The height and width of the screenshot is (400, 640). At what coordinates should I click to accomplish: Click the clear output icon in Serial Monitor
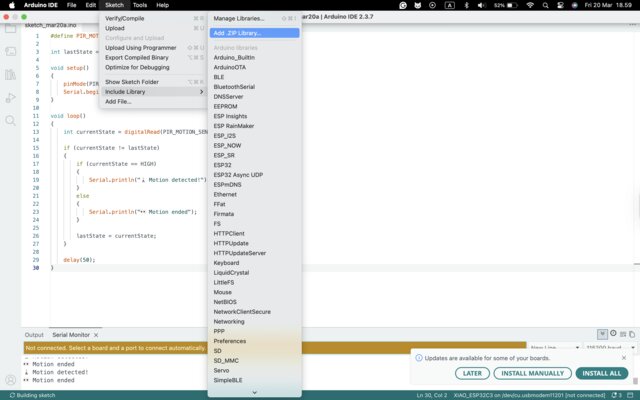click(x=623, y=334)
